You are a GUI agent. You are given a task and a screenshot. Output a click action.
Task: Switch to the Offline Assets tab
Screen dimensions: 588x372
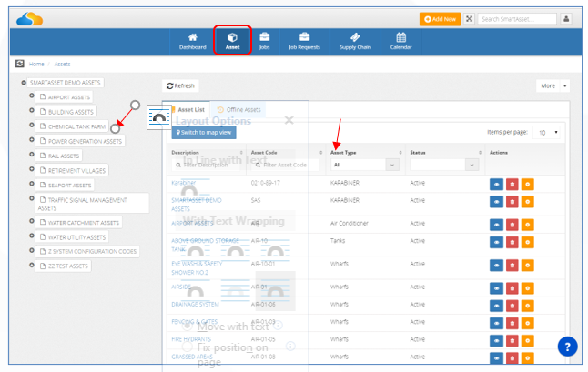tap(238, 109)
